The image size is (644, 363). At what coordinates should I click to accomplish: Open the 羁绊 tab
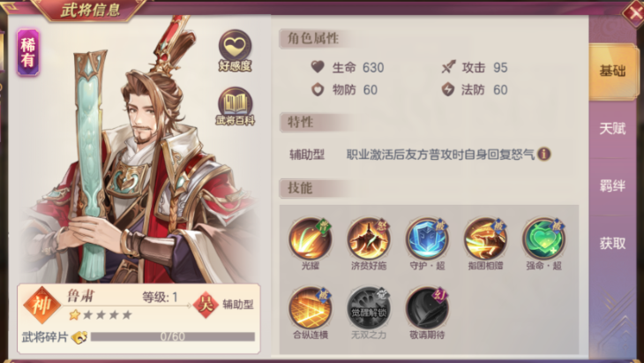tap(612, 186)
